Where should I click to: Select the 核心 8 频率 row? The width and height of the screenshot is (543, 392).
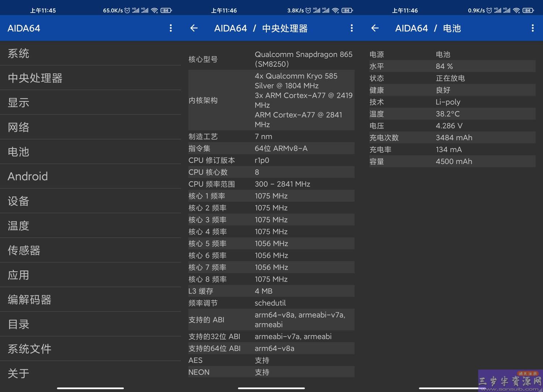point(271,279)
